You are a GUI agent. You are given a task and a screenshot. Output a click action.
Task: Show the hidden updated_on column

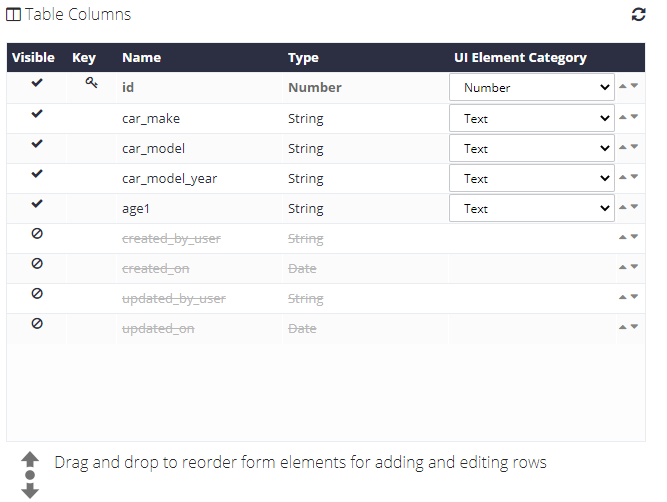37,324
